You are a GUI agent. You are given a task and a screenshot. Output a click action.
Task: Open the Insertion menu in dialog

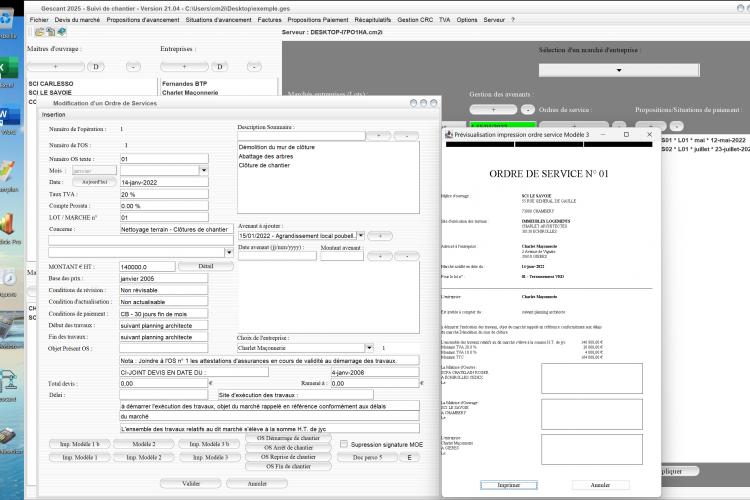pyautogui.click(x=54, y=115)
